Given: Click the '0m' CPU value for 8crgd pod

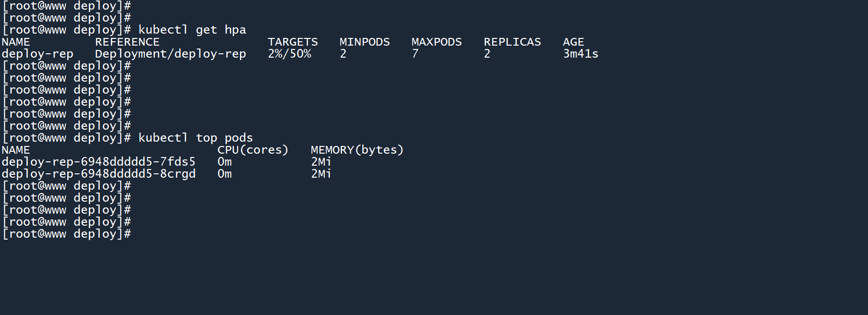Looking at the screenshot, I should point(225,174).
